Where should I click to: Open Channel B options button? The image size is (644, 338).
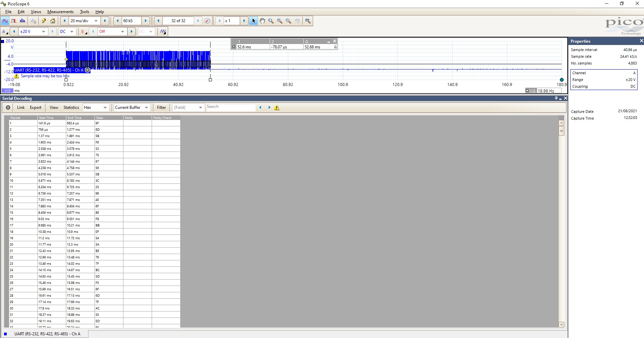tap(84, 32)
